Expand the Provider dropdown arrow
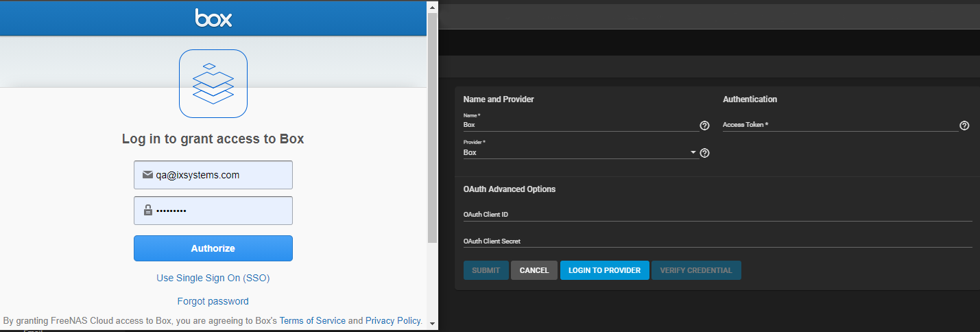The width and height of the screenshot is (980, 332). [x=693, y=152]
